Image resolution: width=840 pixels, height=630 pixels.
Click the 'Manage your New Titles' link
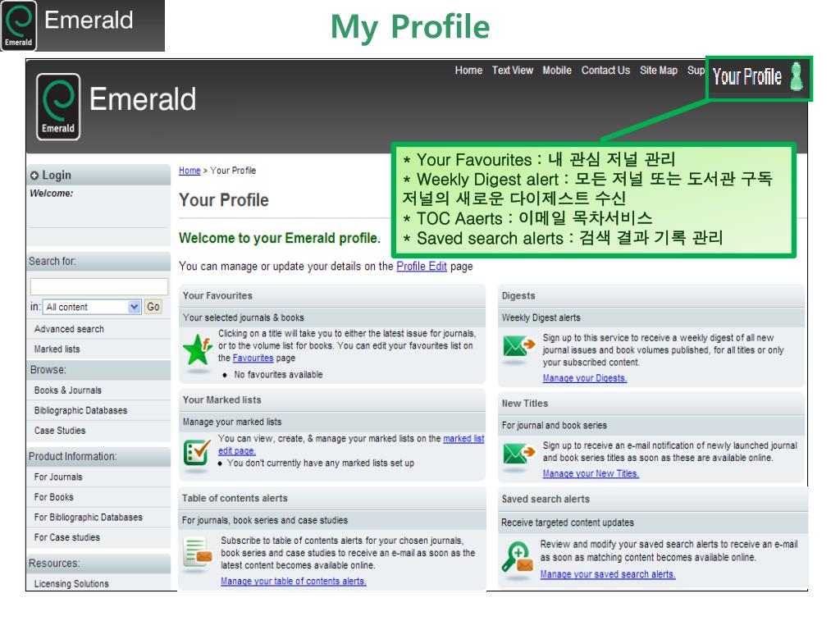591,473
